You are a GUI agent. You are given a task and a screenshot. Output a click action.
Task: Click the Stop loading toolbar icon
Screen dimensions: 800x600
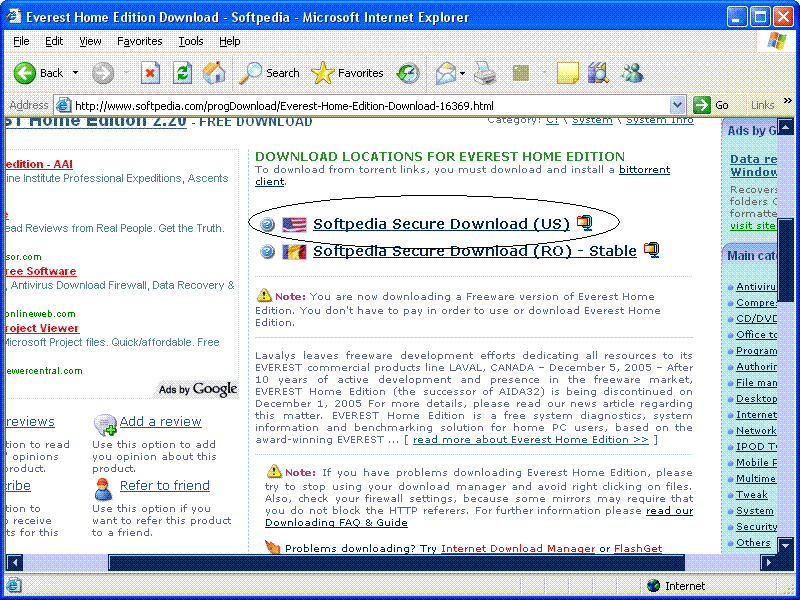point(150,73)
